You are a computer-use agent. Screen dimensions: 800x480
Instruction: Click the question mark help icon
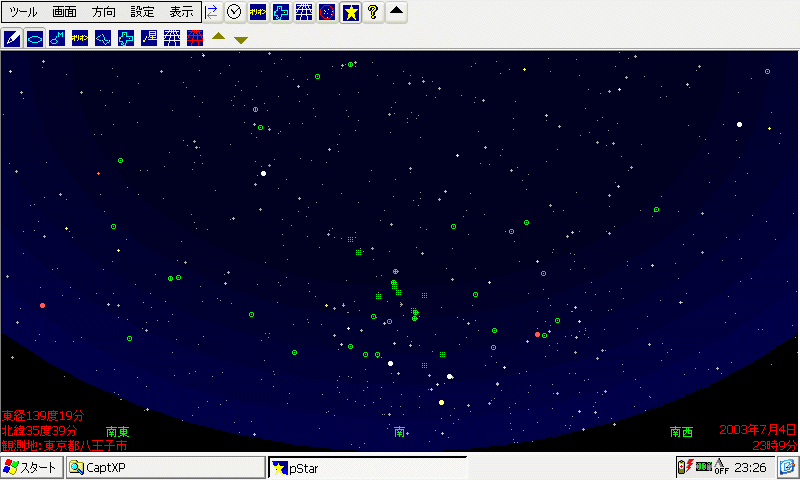click(373, 12)
